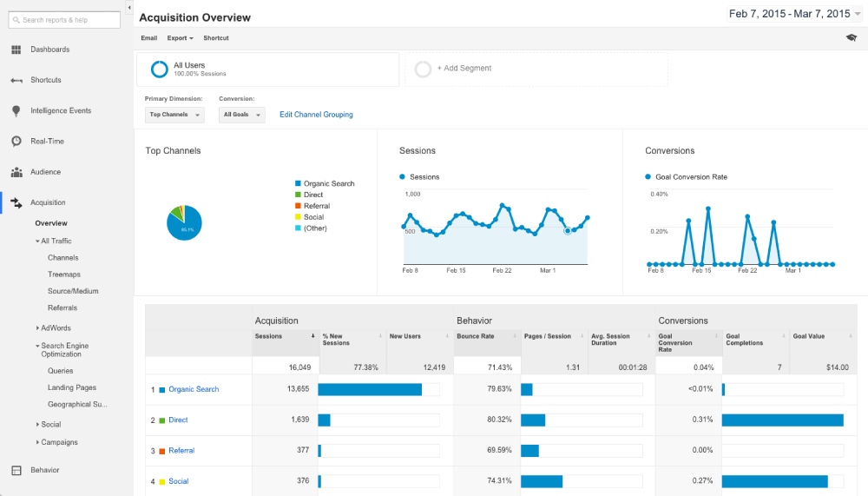Click the yellow Social legend swatch
The width and height of the screenshot is (868, 496).
[x=298, y=217]
